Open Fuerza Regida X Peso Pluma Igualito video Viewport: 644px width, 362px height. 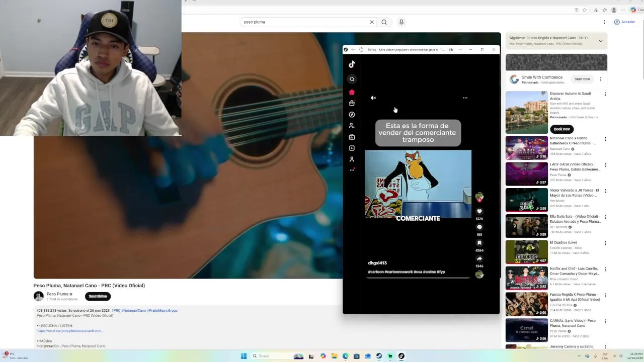tap(575, 297)
